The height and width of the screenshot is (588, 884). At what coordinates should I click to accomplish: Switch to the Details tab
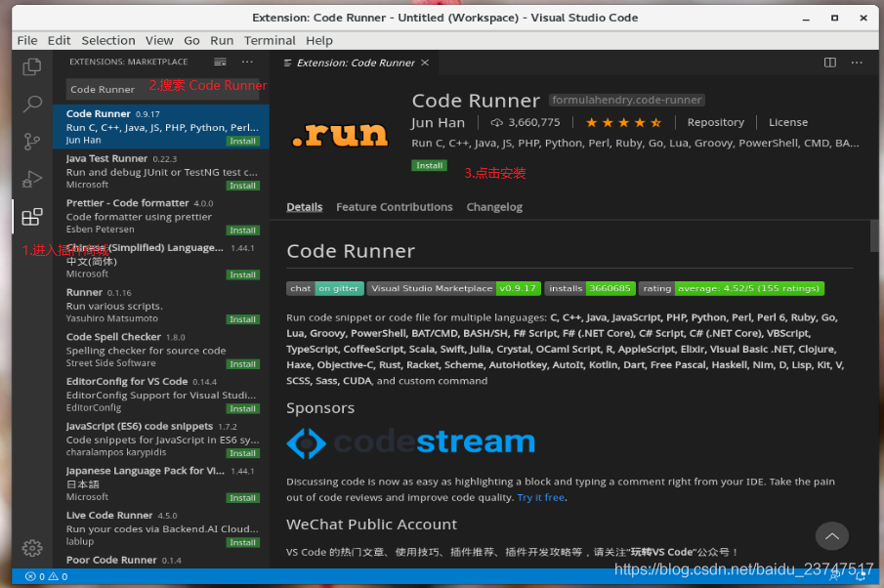click(305, 207)
